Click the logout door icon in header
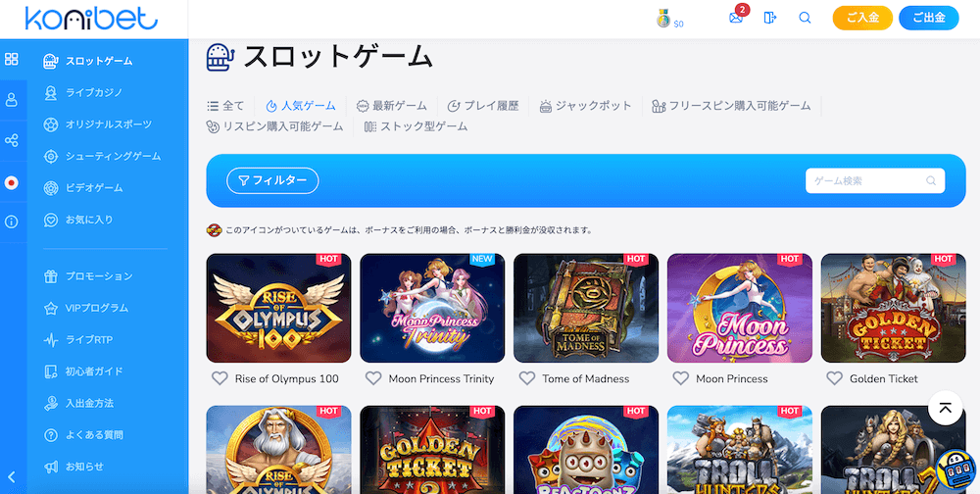Screen dimensions: 980x494 770,18
